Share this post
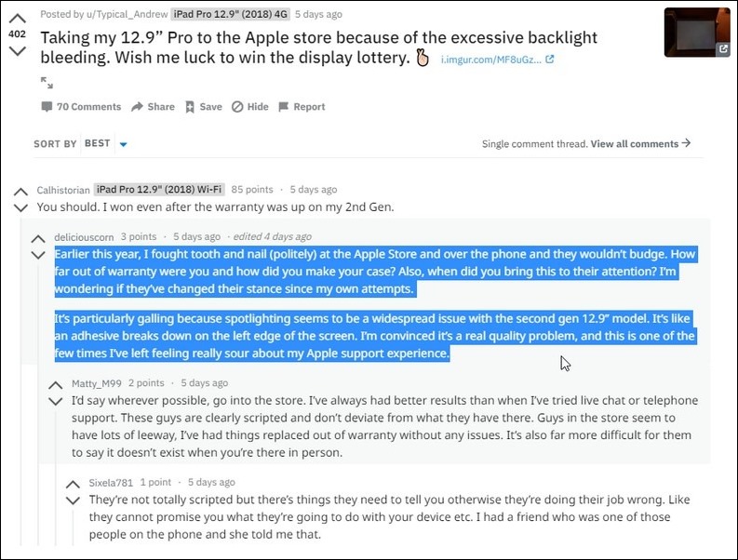The height and width of the screenshot is (560, 738). click(x=153, y=107)
